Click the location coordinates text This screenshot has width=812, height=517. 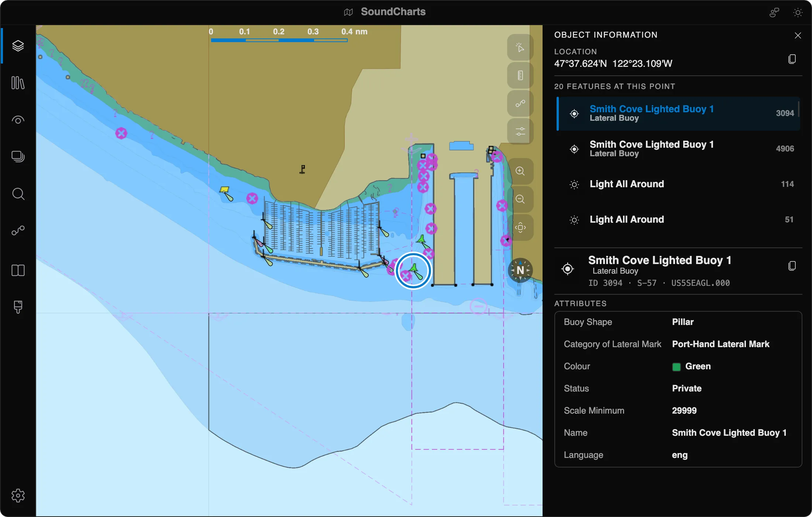tap(613, 64)
